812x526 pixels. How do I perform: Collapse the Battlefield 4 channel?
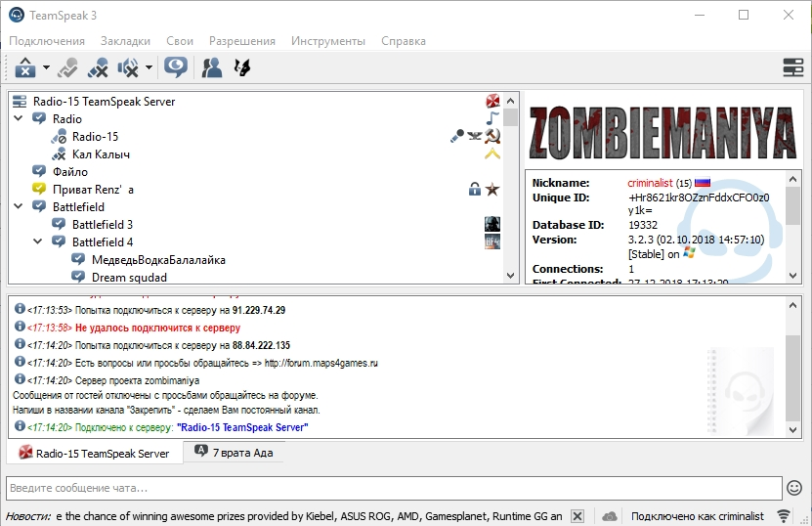tap(38, 241)
